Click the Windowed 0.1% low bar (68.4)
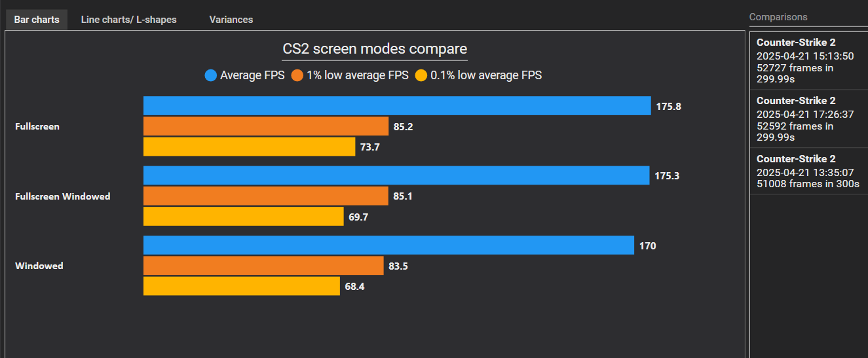This screenshot has width=868, height=358. coord(241,286)
